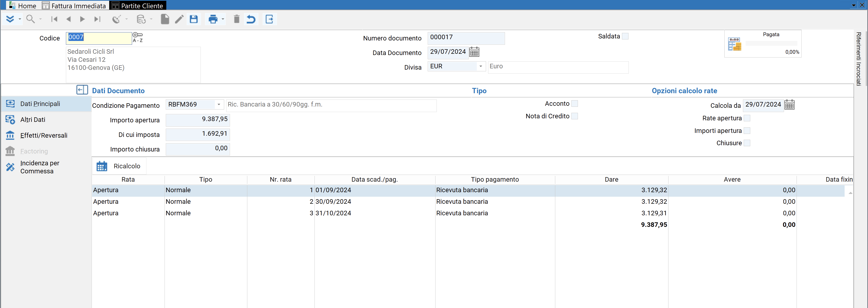Click the pencil edit icon
The height and width of the screenshot is (308, 868).
(179, 19)
